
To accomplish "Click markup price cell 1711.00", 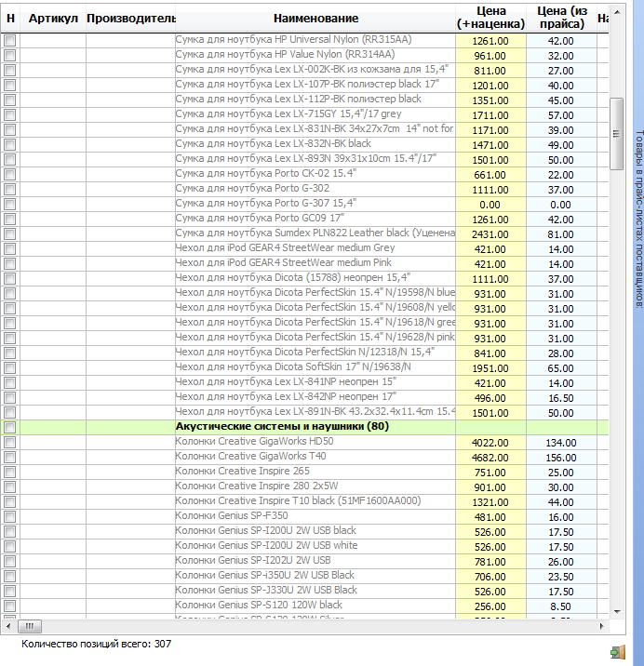I will tap(490, 115).
